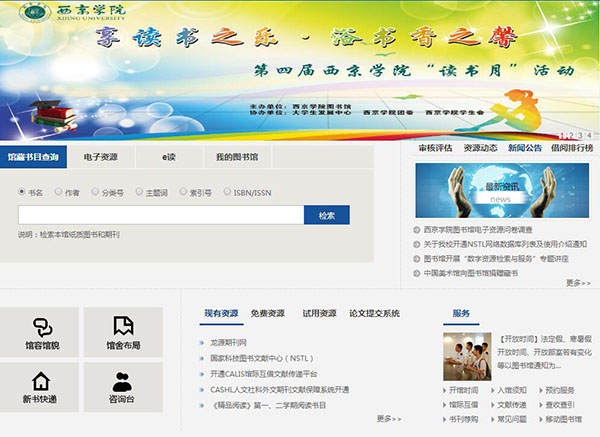Open the 移动图书馆 service link
The width and height of the screenshot is (600, 437).
[x=564, y=419]
